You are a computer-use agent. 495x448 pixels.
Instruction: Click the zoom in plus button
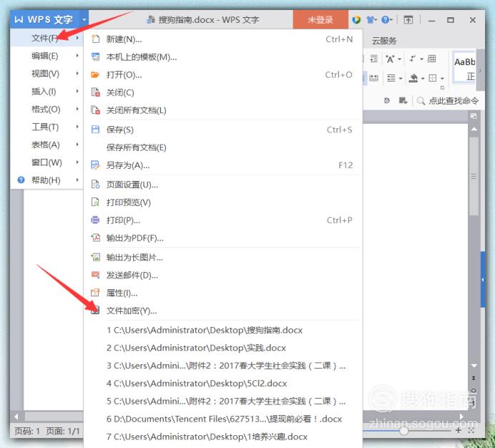coord(459,430)
